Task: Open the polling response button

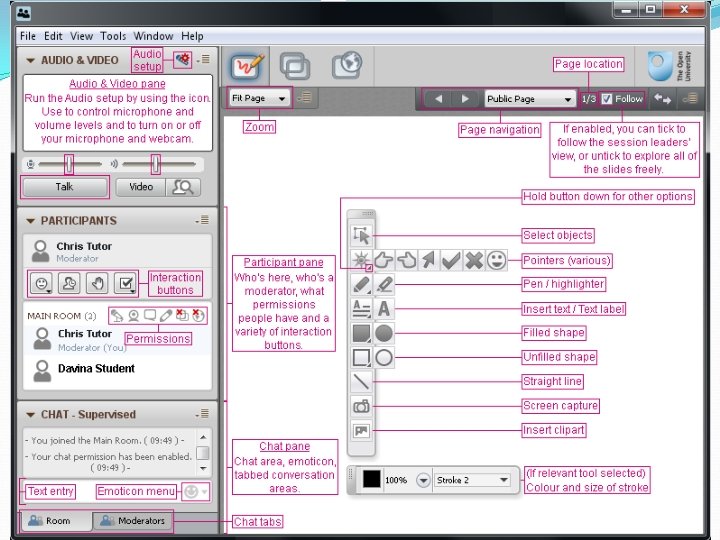Action: point(126,283)
